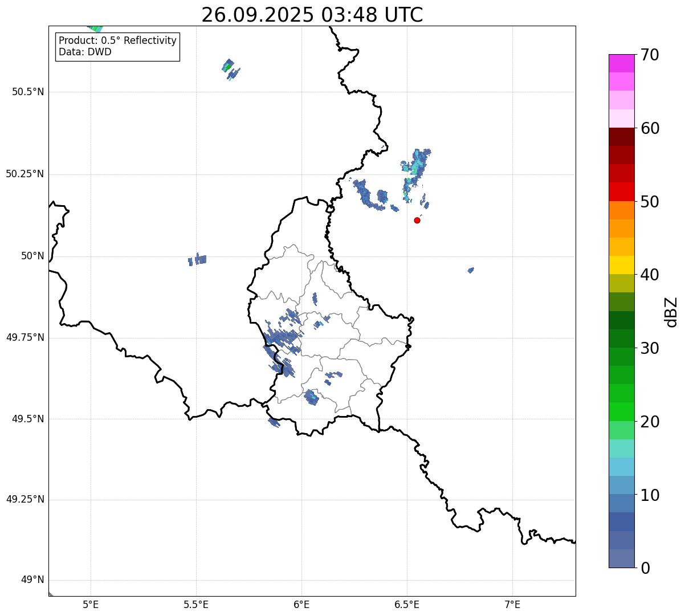Click the latitude label "49.75°N"
685x616 pixels.
(x=25, y=337)
